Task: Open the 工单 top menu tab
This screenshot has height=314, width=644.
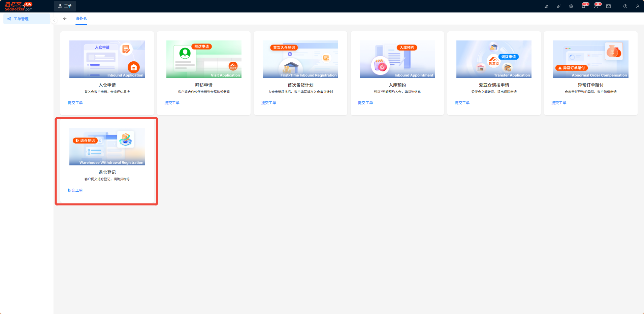Action: 65,6
